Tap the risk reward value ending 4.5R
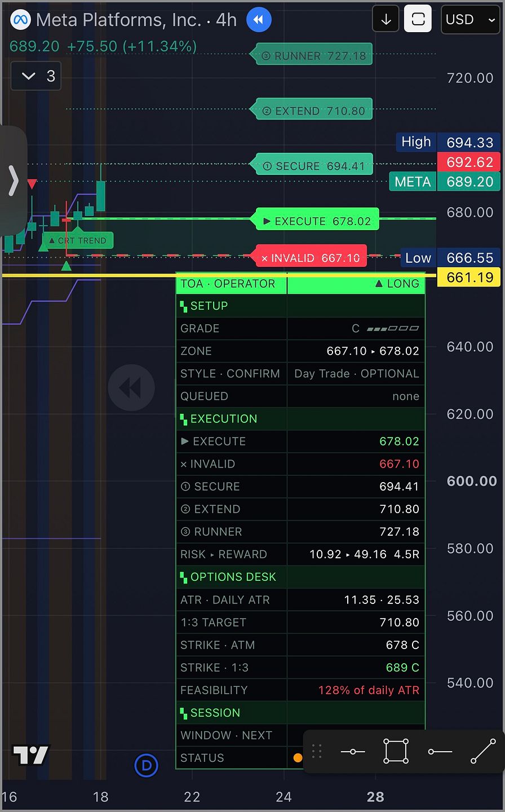The image size is (505, 812). click(364, 554)
